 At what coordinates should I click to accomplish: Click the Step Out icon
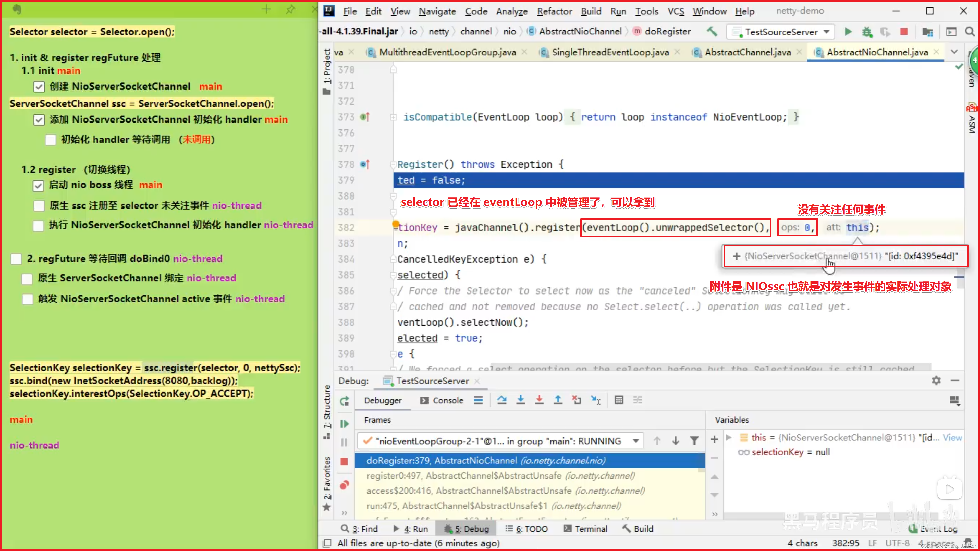[x=558, y=400]
